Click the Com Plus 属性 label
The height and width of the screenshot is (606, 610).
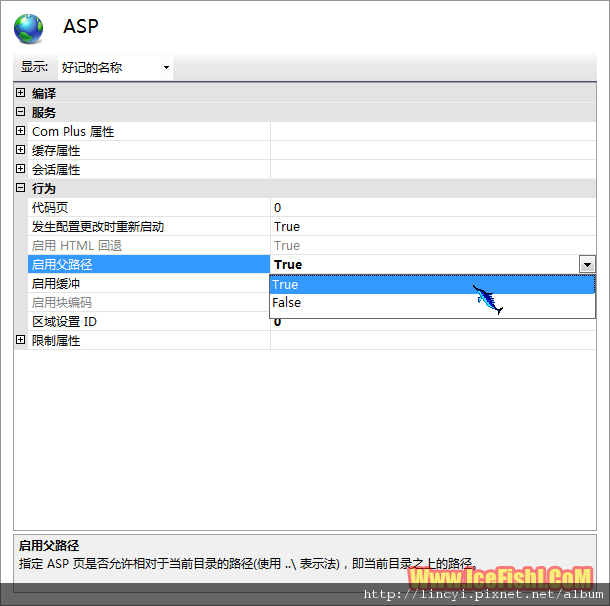73,131
